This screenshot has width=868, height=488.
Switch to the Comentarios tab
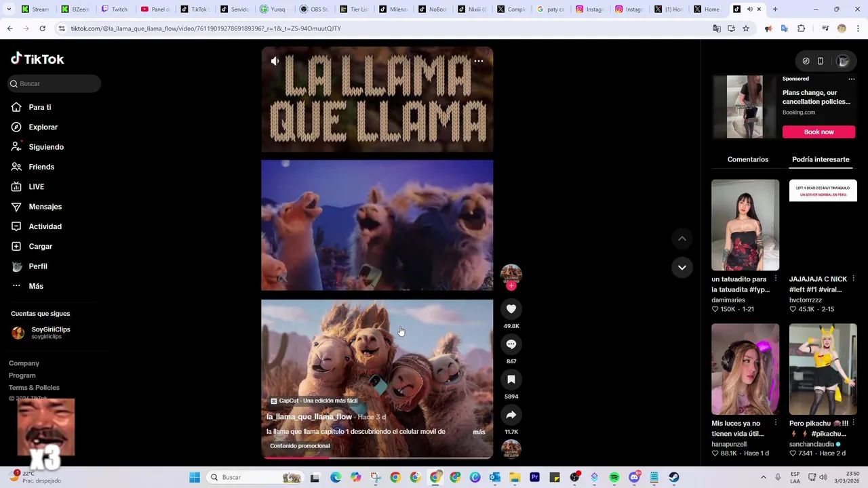pyautogui.click(x=748, y=159)
